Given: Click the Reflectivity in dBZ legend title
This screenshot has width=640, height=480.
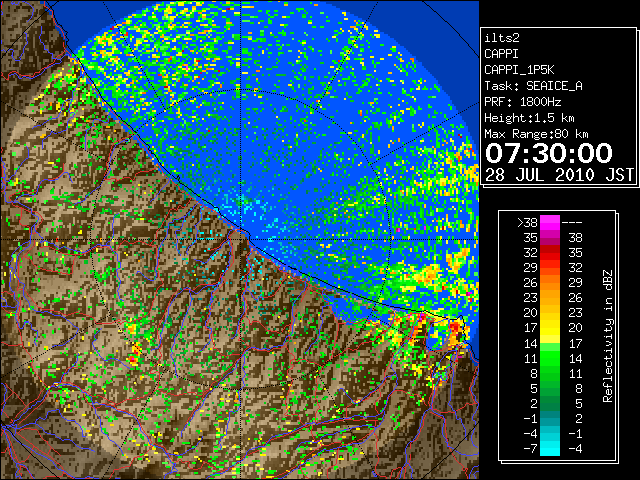Looking at the screenshot, I should (608, 336).
